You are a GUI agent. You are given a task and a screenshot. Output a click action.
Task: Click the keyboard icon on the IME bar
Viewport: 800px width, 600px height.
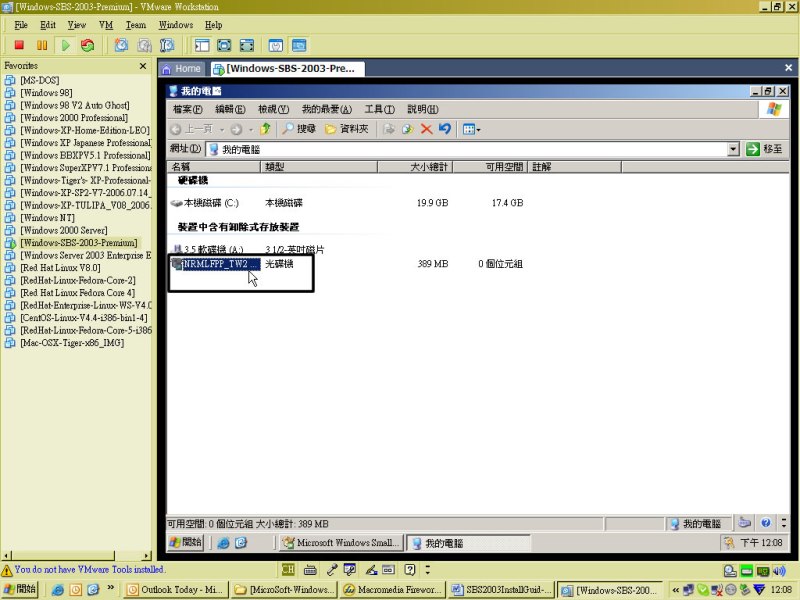coord(310,569)
